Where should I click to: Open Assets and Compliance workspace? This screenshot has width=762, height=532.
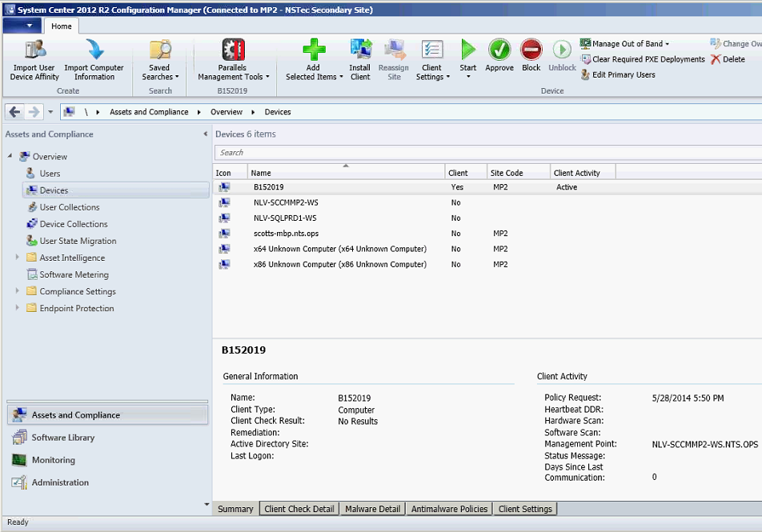coord(107,415)
